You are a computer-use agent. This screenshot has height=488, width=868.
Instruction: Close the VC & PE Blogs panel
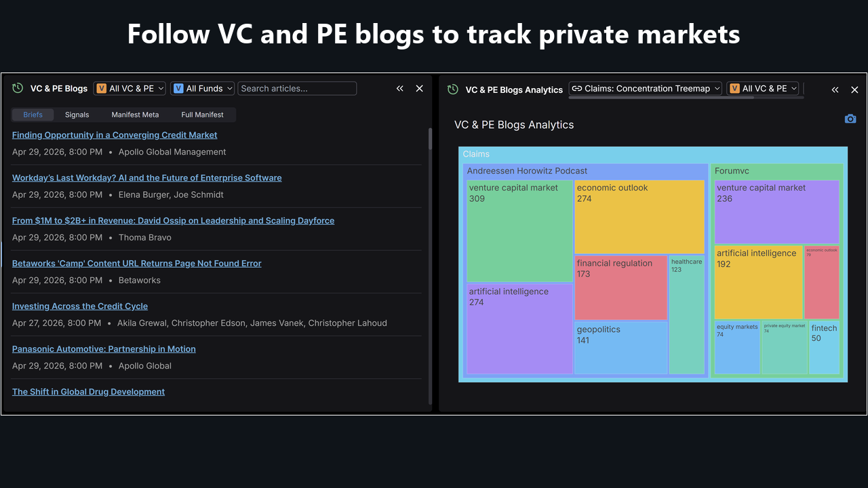419,88
